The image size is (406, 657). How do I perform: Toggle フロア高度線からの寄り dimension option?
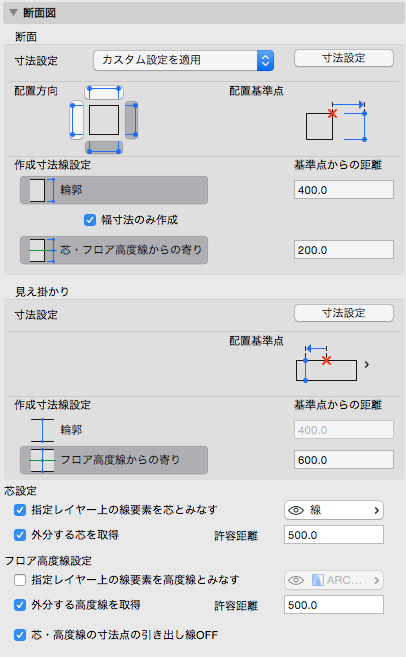coord(114,460)
